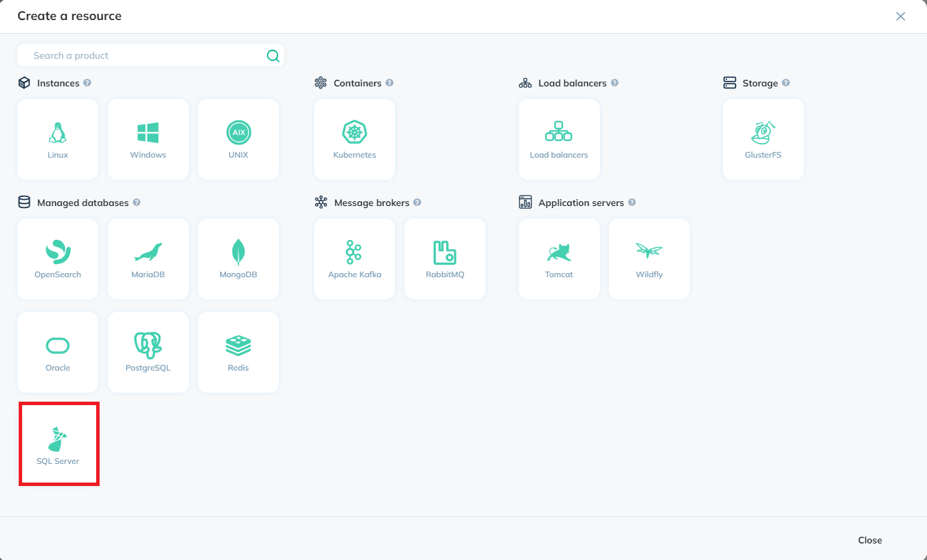This screenshot has height=560, width=927.
Task: Pick the UNIX AIX instance tile
Action: point(238,139)
